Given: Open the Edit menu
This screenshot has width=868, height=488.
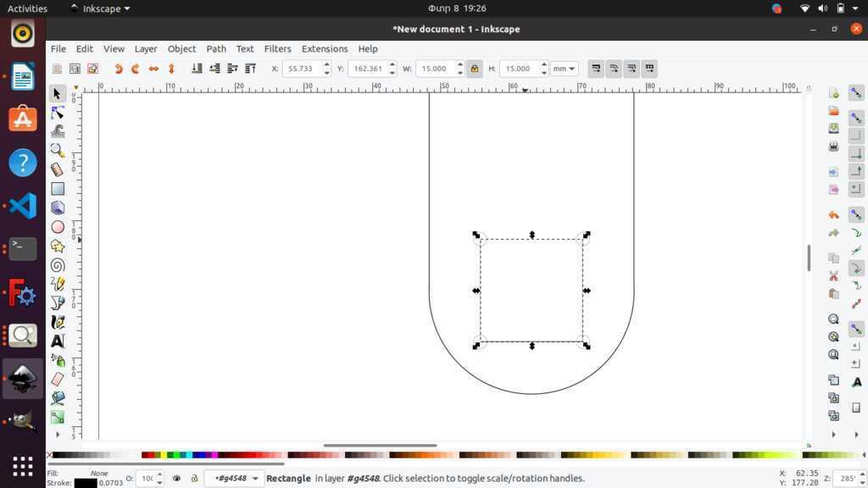Looking at the screenshot, I should 84,48.
